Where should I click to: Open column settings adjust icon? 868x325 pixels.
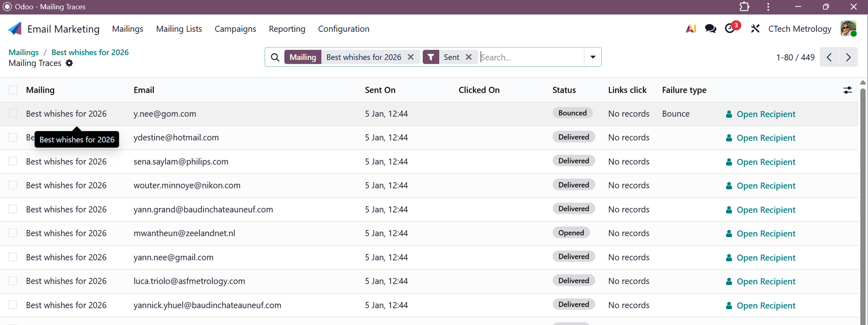pos(847,90)
